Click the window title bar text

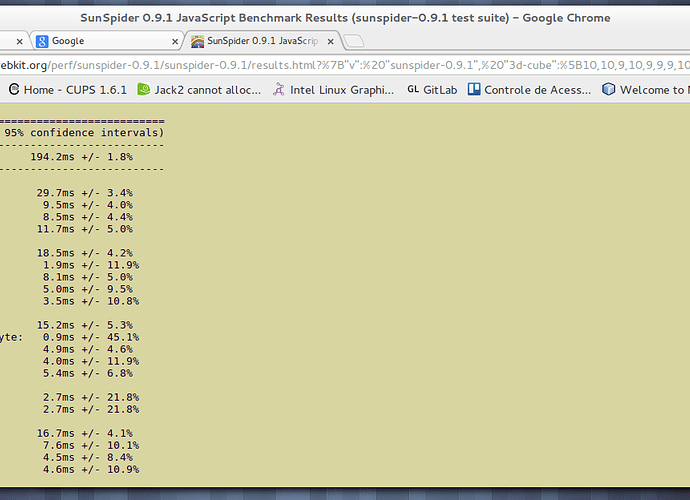345,18
